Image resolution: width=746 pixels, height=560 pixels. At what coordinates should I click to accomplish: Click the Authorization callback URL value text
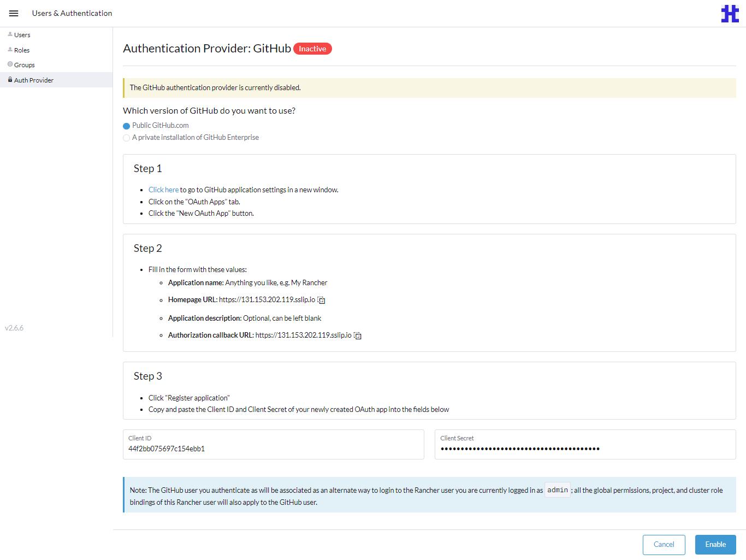(304, 335)
